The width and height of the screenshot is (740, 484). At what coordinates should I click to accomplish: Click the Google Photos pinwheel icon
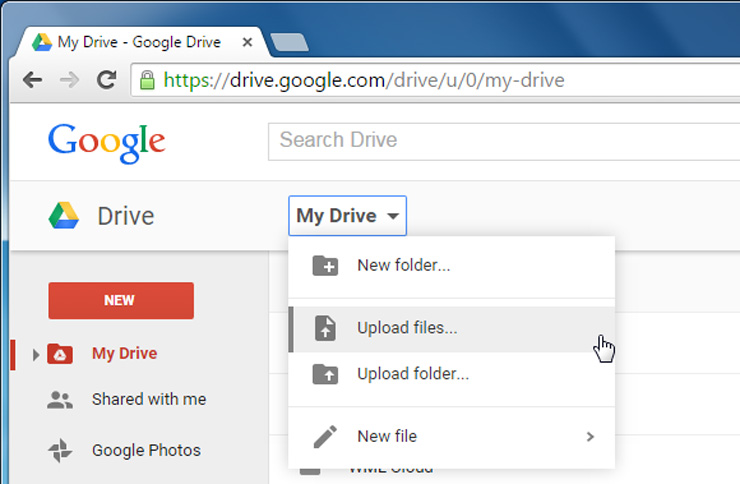60,451
